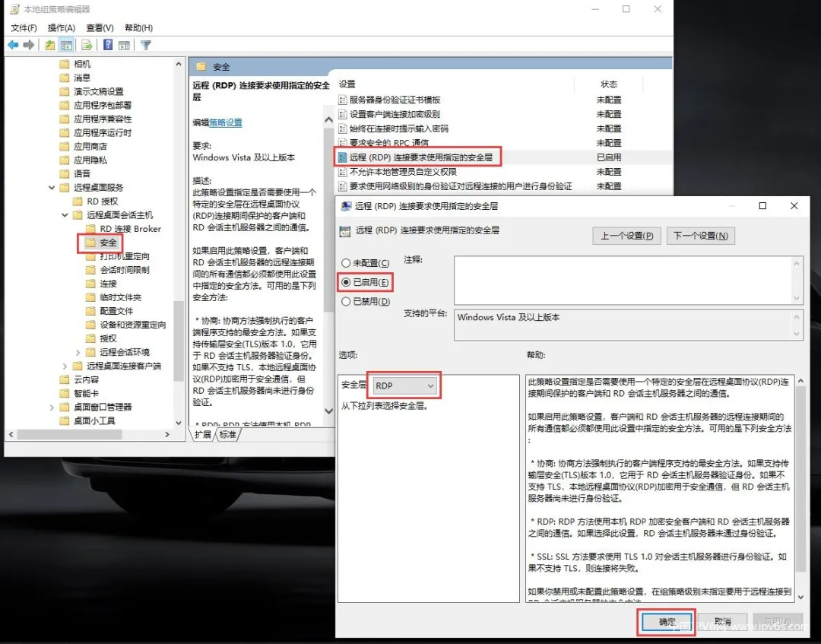
Task: Click the filter funnel icon on toolbar
Action: click(146, 44)
